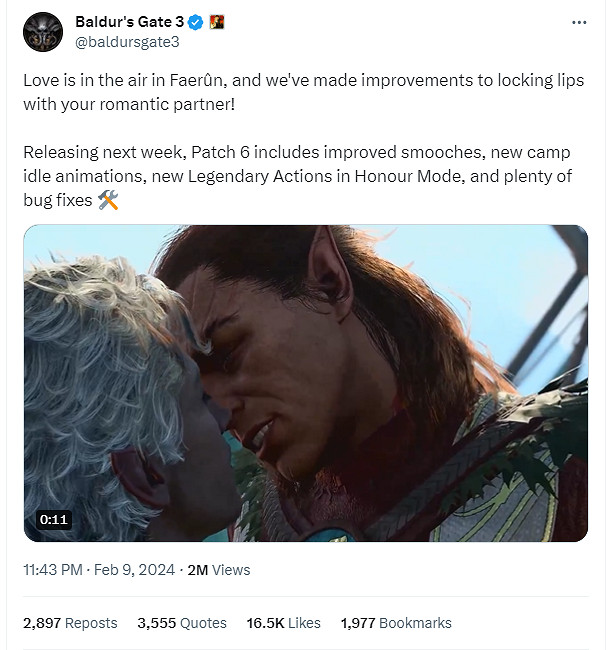Click the 2M Views count
Viewport: 606px width, 650px height.
pos(219,570)
